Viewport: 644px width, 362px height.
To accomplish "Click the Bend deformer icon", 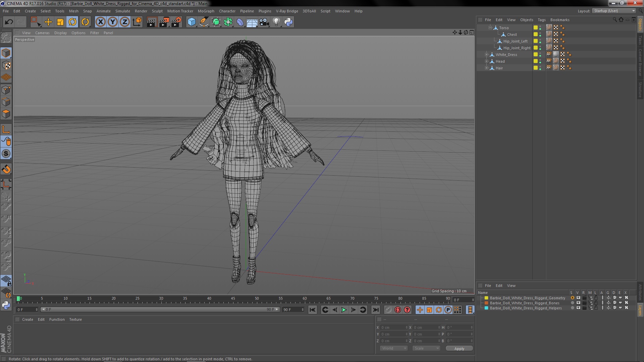I will click(x=240, y=22).
